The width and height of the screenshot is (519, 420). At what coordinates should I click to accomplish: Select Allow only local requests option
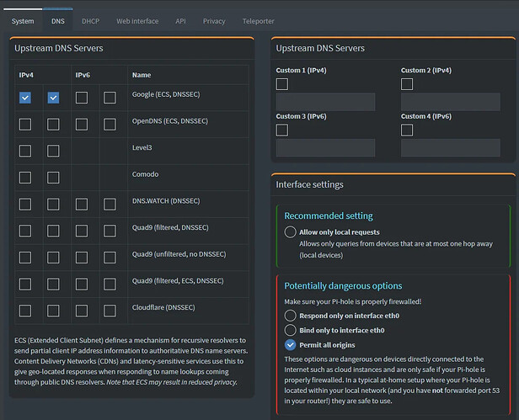tap(291, 232)
